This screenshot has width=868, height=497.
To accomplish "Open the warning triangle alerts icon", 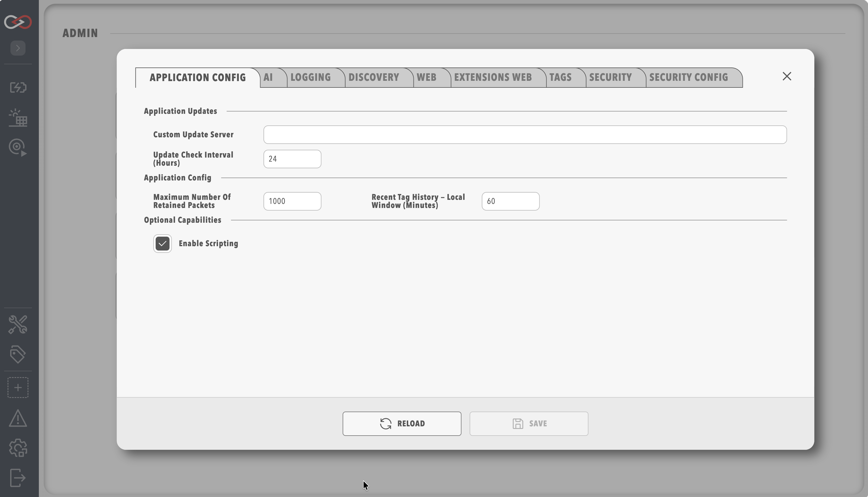I will (x=18, y=418).
